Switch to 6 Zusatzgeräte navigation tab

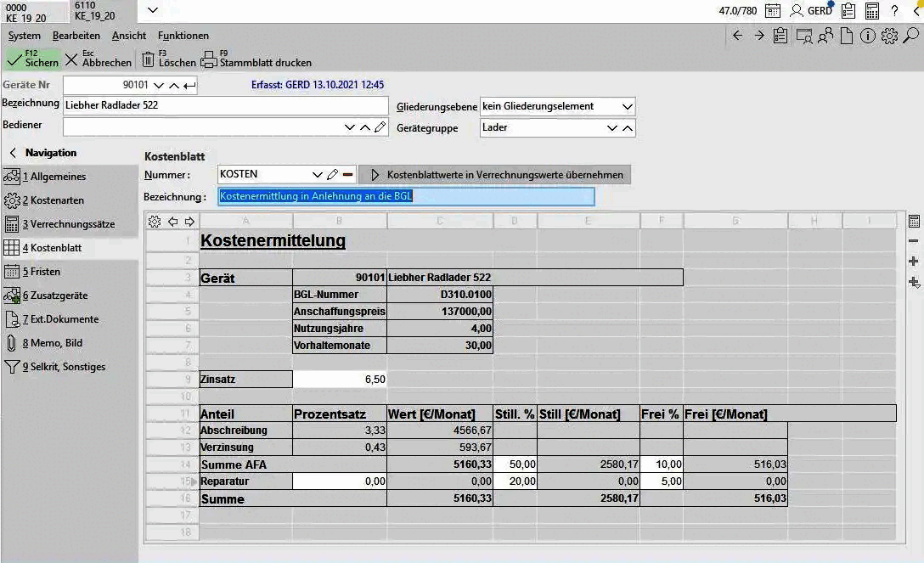[x=70, y=295]
